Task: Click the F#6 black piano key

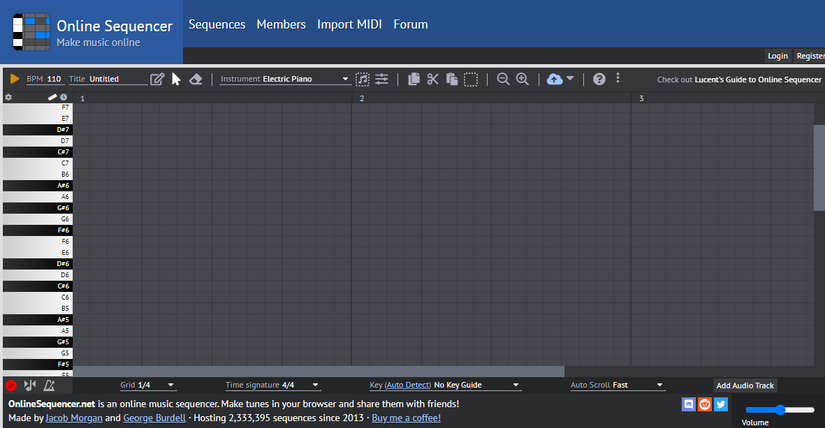Action: [37, 230]
